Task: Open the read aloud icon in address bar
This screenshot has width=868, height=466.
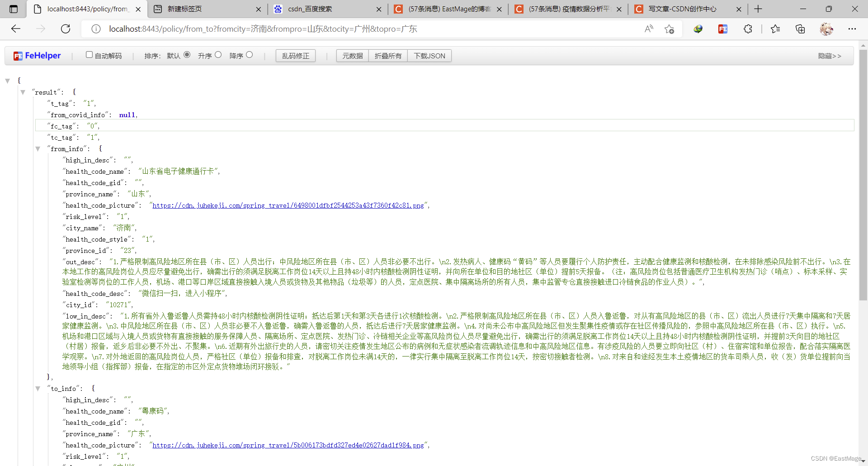Action: [x=649, y=29]
